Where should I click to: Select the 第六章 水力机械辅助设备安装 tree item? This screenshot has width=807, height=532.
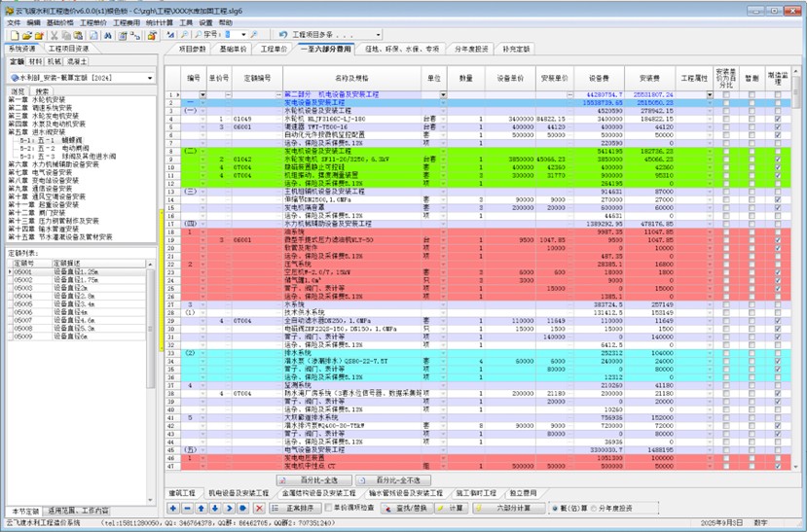click(60, 164)
